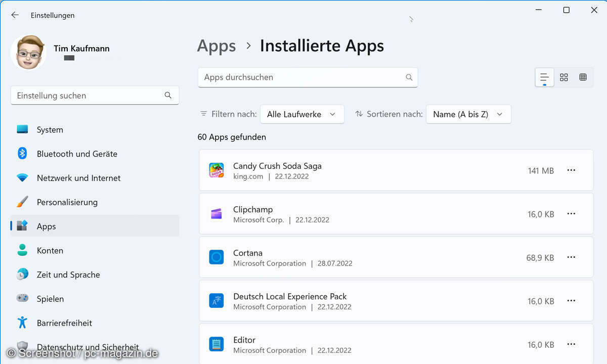Click the Editor app icon
607x364 pixels.
pos(216,344)
